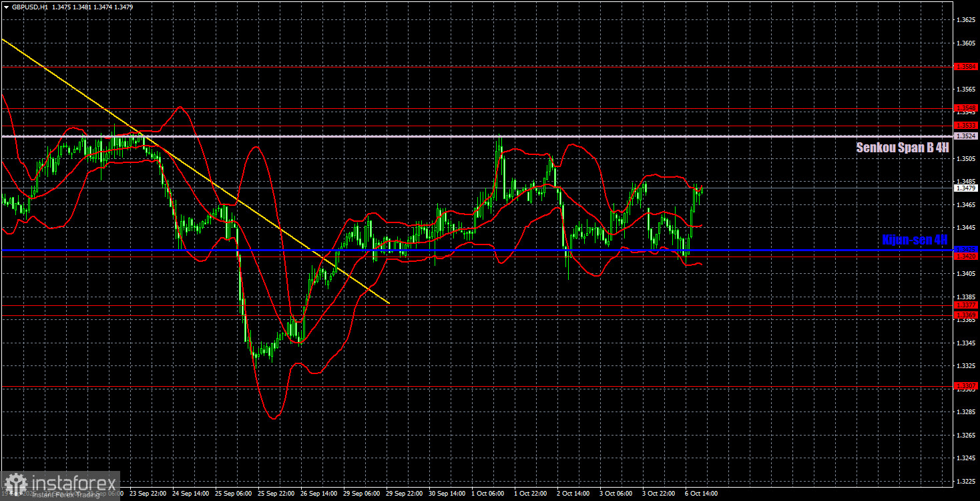This screenshot has width=980, height=501.
Task: Click the 1.3584 red price level tag
Action: (x=967, y=67)
